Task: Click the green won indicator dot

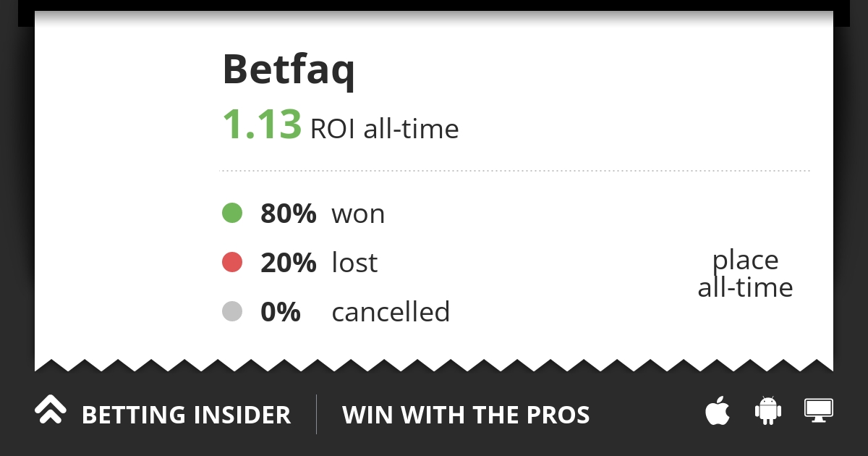Action: tap(232, 213)
